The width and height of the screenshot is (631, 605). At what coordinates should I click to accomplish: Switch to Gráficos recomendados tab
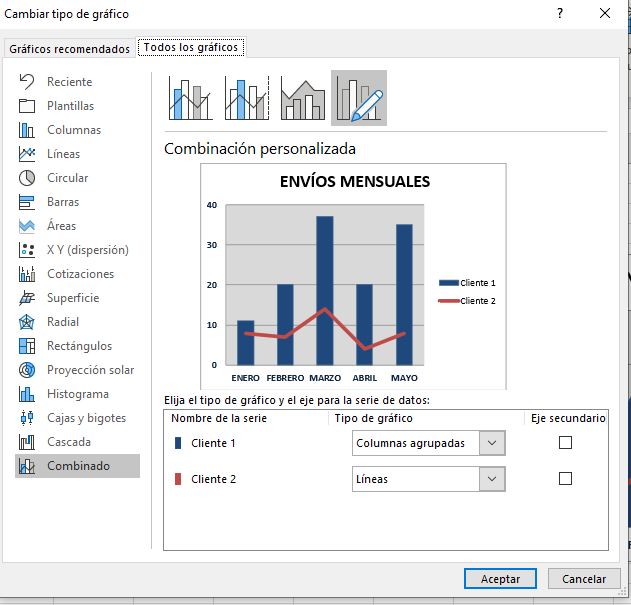tap(69, 49)
